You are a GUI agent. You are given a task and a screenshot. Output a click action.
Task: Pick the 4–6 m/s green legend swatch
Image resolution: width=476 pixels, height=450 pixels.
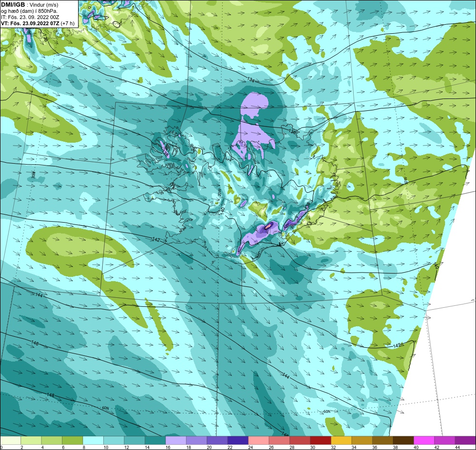[52, 440]
